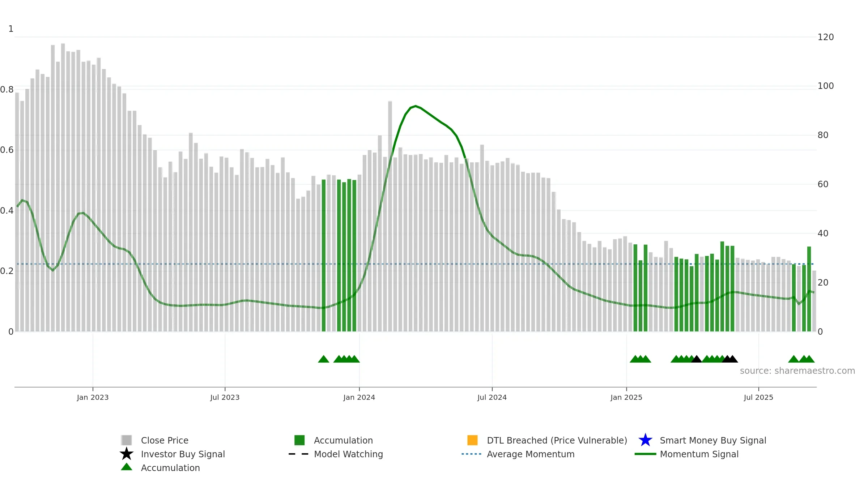Click the gray Close Price legend square
The width and height of the screenshot is (868, 488).
(127, 440)
